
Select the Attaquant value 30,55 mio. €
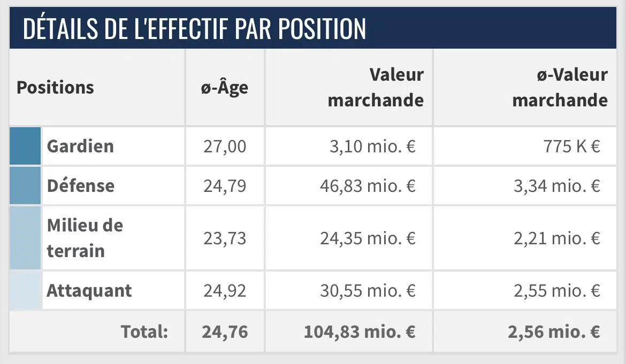[368, 291]
